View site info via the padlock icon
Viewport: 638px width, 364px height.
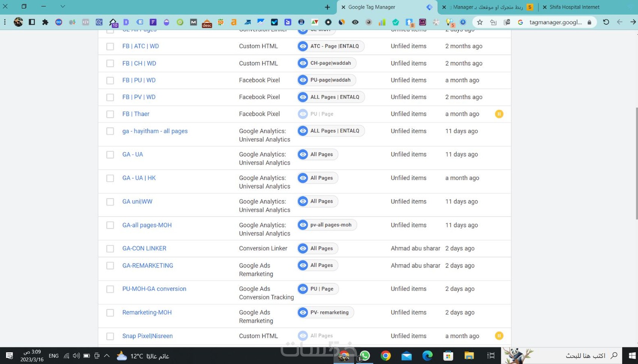tap(589, 22)
